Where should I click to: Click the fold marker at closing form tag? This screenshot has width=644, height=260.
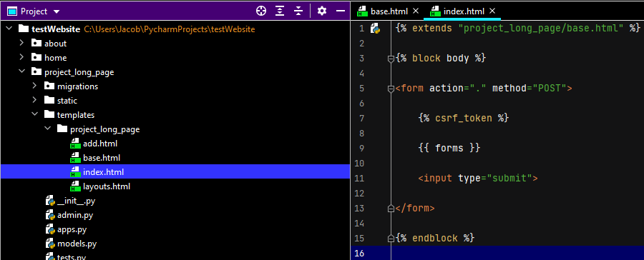pos(391,209)
